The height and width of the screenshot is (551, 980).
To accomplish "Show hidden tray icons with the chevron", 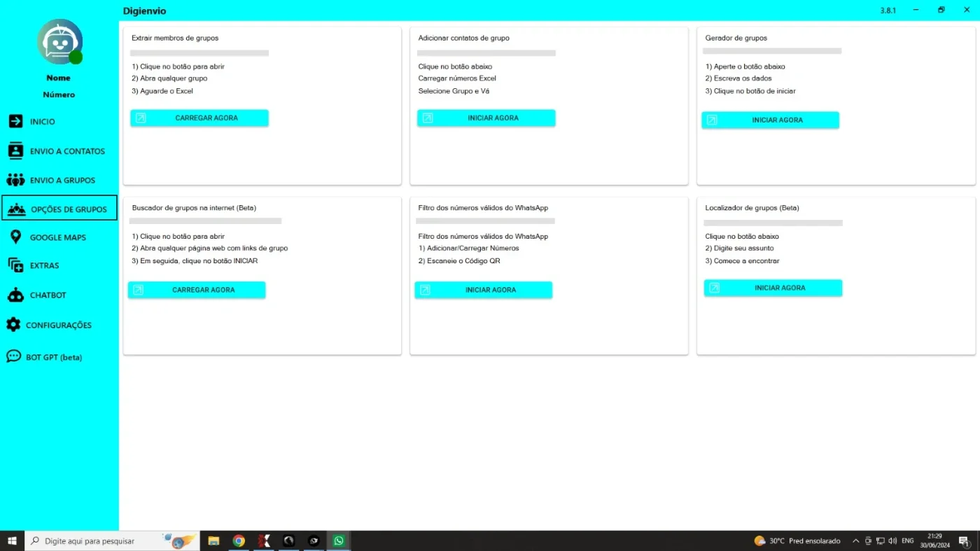I will pyautogui.click(x=855, y=540).
